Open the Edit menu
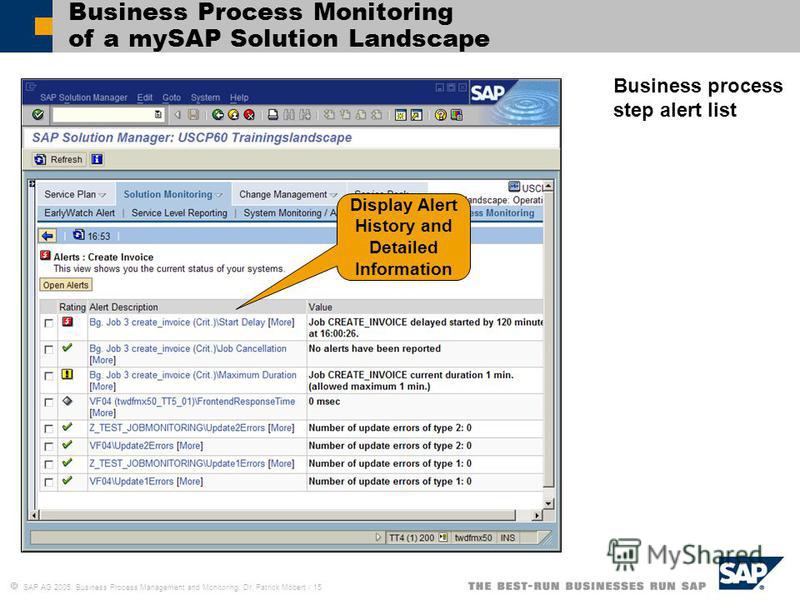This screenshot has width=800, height=600. [145, 97]
